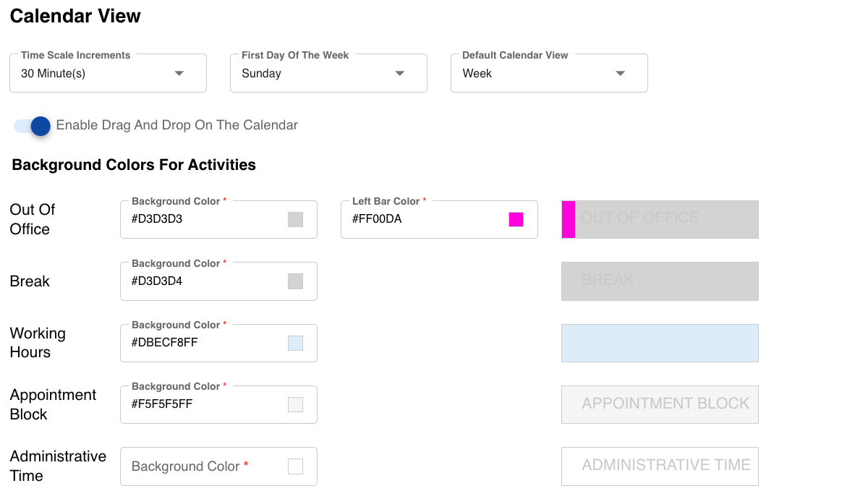The height and width of the screenshot is (499, 868).
Task: Open the magenta Left Bar Color swatch
Action: pyautogui.click(x=516, y=219)
